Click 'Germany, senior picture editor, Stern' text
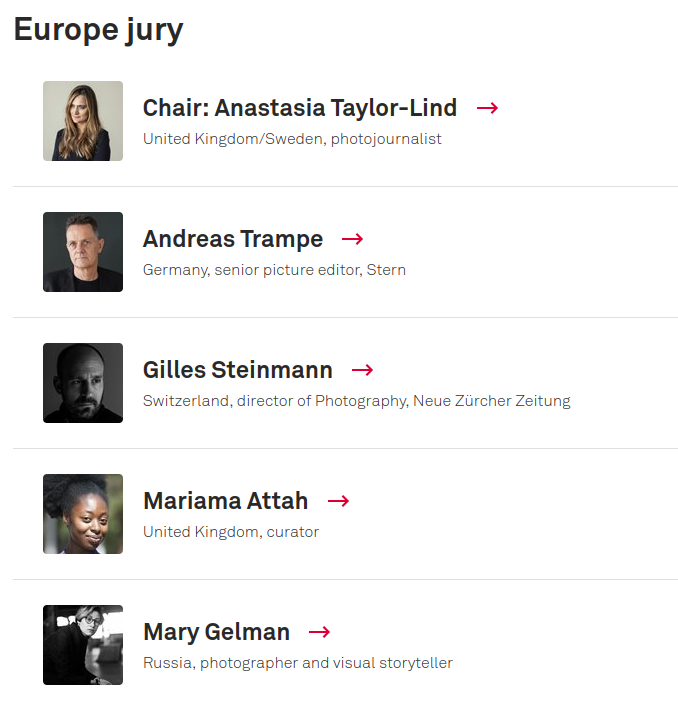This screenshot has height=710, width=678. (x=274, y=270)
